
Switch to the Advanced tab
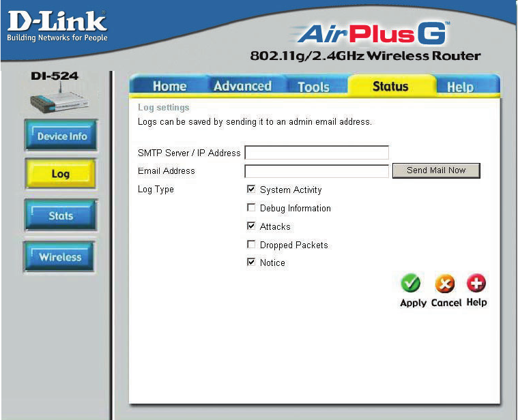tap(242, 86)
